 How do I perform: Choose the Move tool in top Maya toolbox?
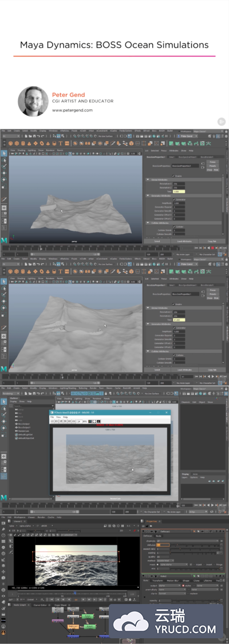coord(4,173)
